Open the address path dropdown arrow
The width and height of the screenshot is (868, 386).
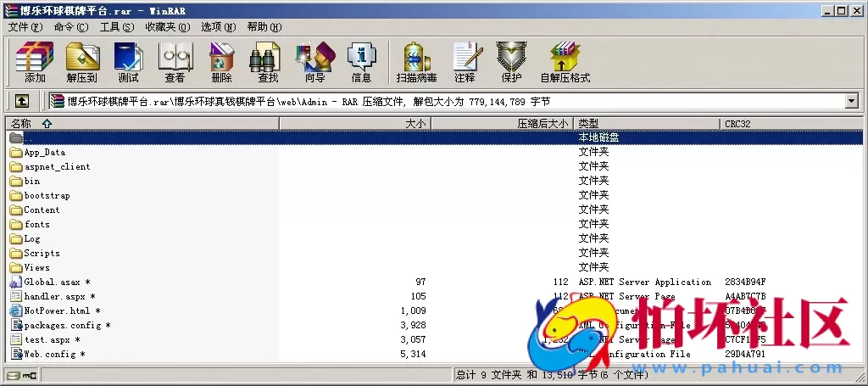(x=851, y=101)
